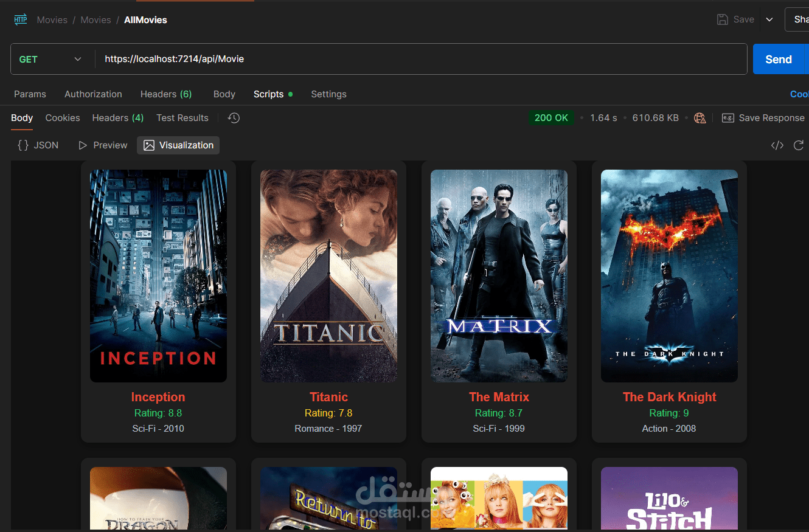Image resolution: width=809 pixels, height=532 pixels.
Task: Open the Authorization tab
Action: click(93, 94)
